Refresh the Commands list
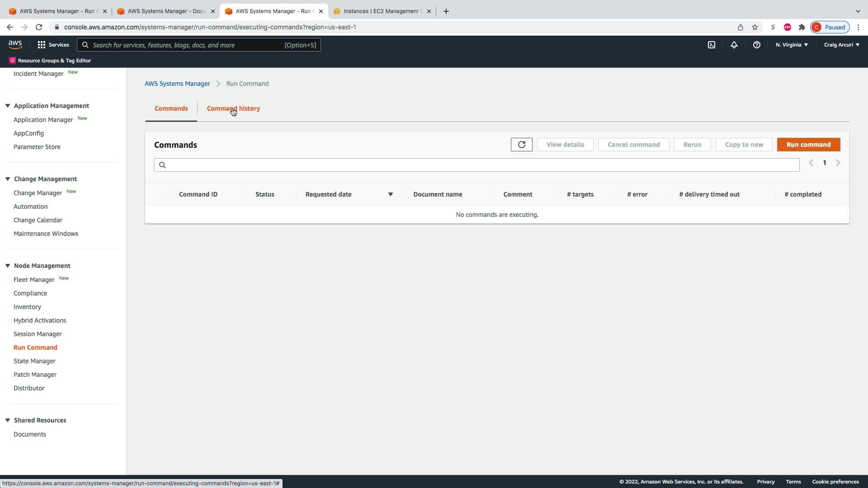Image resolution: width=868 pixels, height=488 pixels. click(x=521, y=145)
